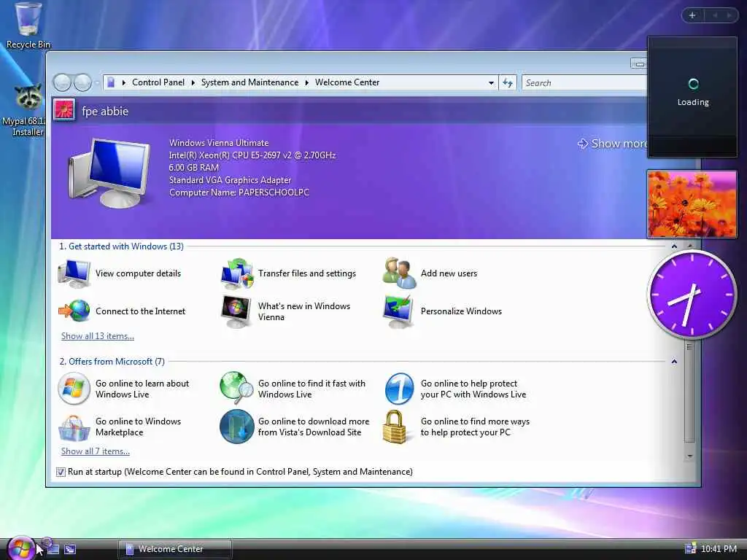Click the large computer monitor image
This screenshot has width=747, height=560.
pos(109,172)
